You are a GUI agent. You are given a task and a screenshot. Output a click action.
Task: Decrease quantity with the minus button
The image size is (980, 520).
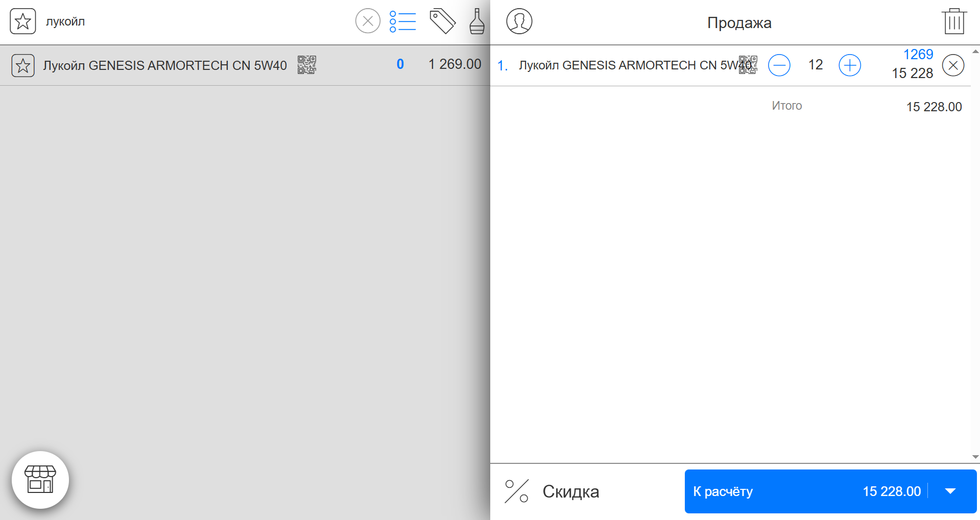click(x=779, y=65)
